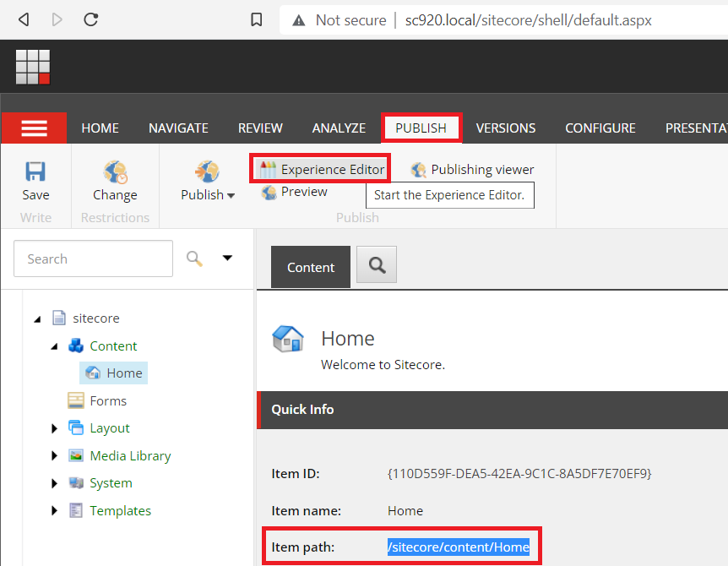The height and width of the screenshot is (566, 728).
Task: Select the Forms item in tree
Action: click(107, 401)
